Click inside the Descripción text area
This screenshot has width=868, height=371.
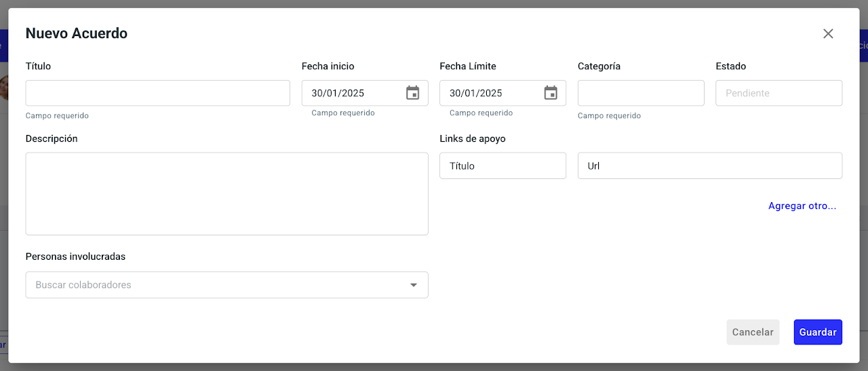click(226, 193)
